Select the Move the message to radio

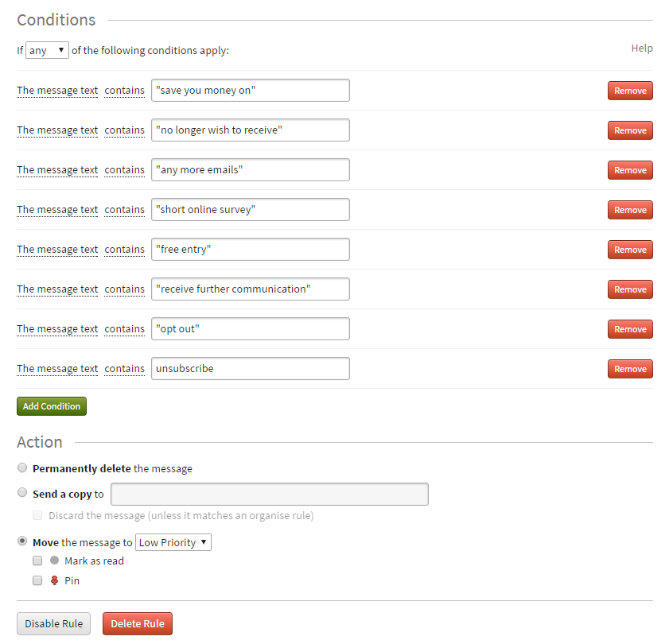tap(22, 541)
